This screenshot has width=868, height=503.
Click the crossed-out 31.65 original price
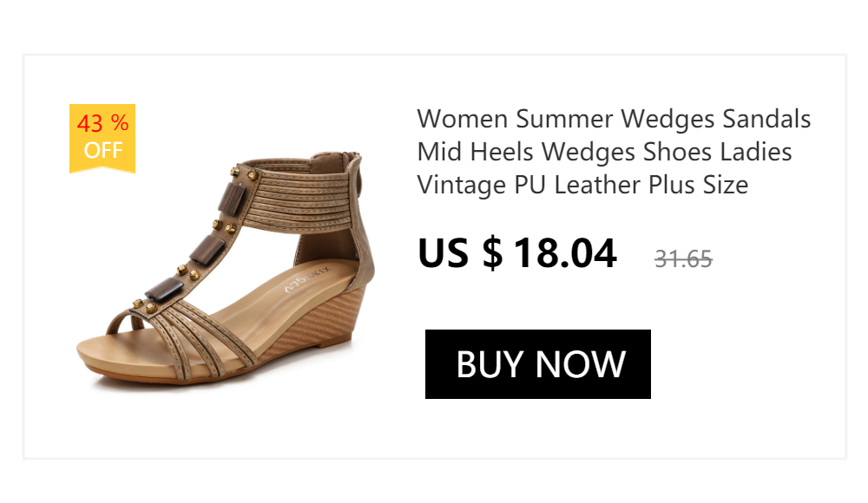tap(683, 259)
